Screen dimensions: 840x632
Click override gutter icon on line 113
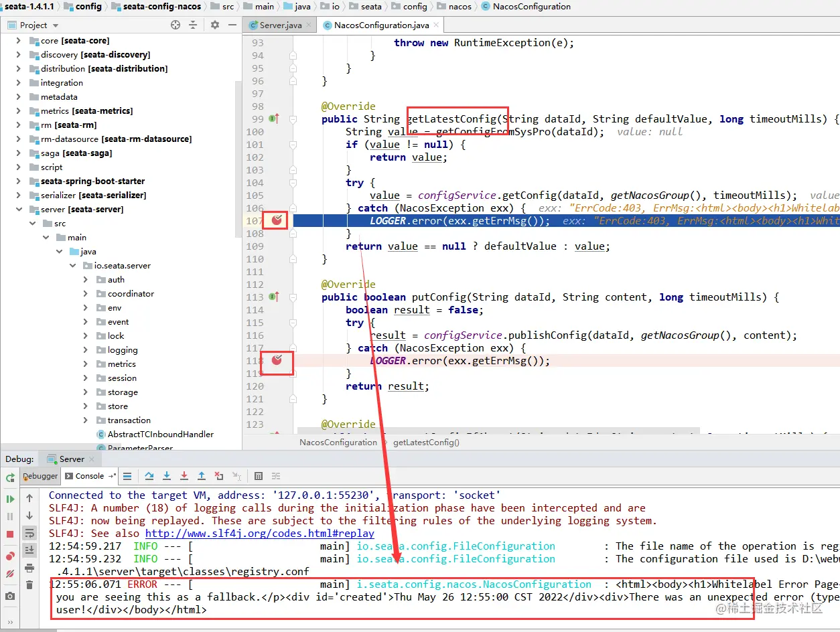pos(273,297)
